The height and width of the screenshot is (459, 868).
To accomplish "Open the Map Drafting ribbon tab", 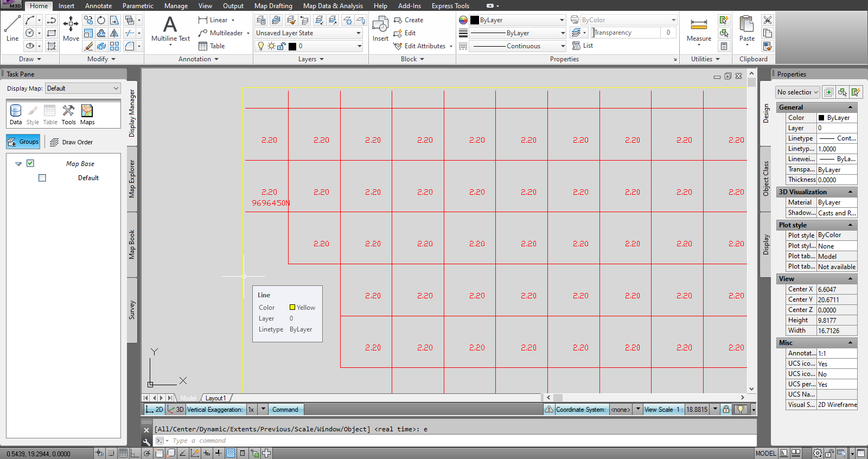I will tap(273, 6).
